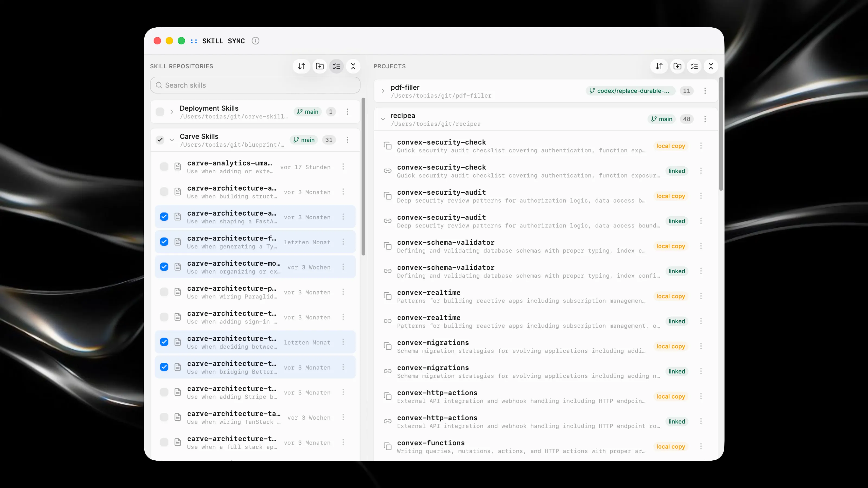
Task: Click the Skill Sync grip dots icon
Action: tap(194, 41)
